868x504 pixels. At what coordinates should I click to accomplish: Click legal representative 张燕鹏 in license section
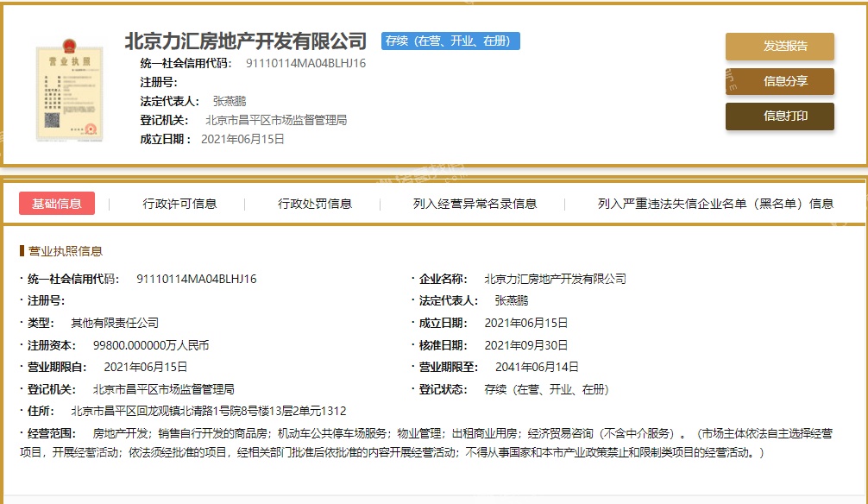pos(512,300)
